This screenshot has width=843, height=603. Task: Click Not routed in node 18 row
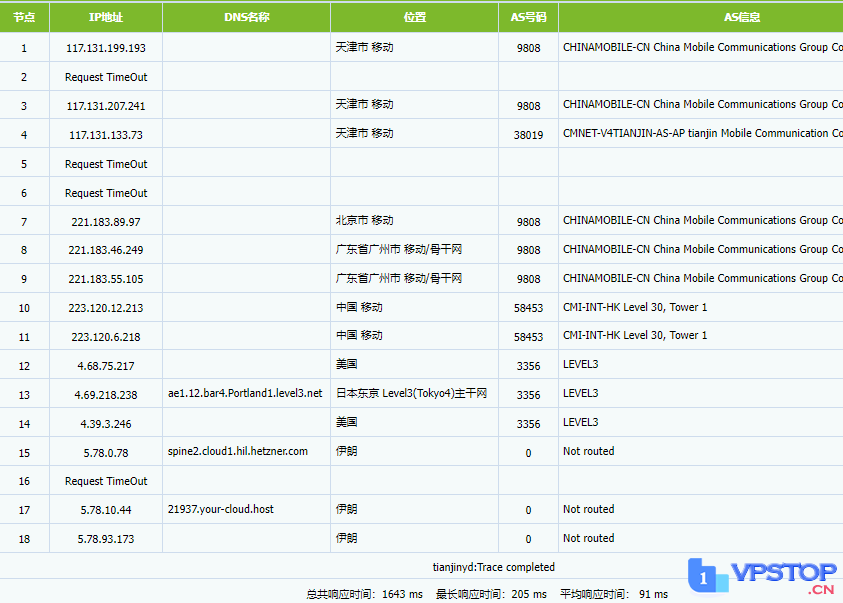pyautogui.click(x=589, y=538)
